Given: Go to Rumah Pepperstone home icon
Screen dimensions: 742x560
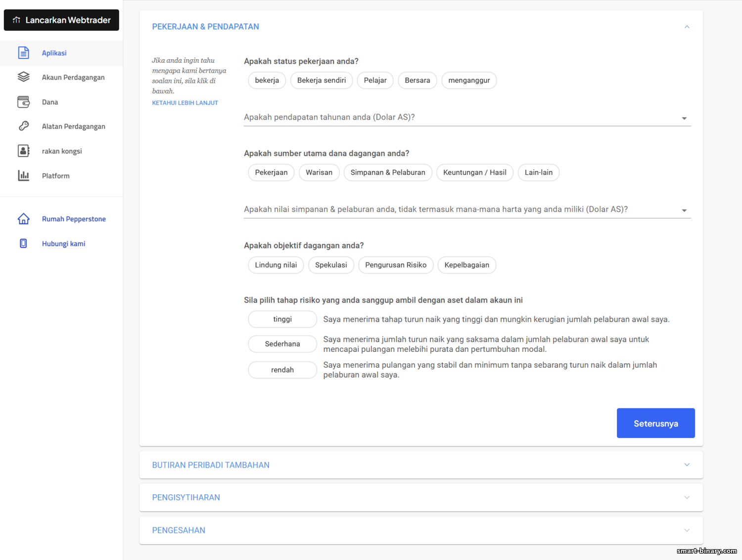Looking at the screenshot, I should tap(23, 219).
